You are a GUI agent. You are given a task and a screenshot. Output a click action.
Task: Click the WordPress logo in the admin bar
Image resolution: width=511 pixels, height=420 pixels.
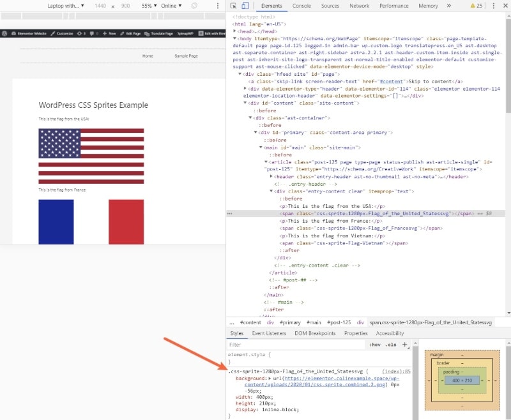(5, 32)
